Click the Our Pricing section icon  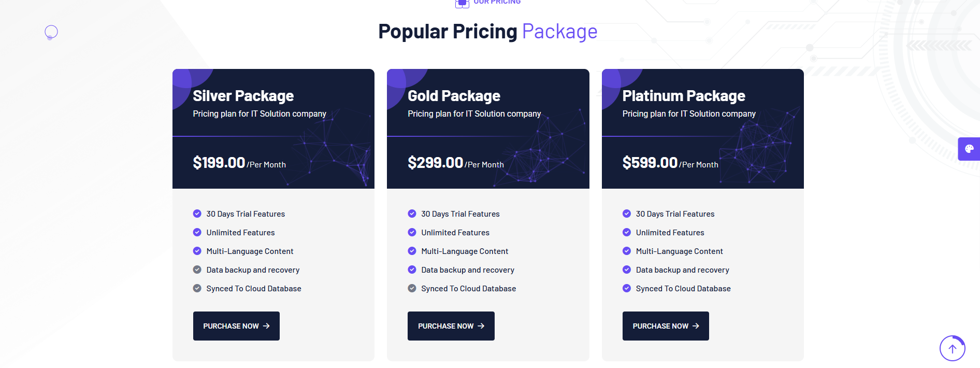tap(462, 3)
